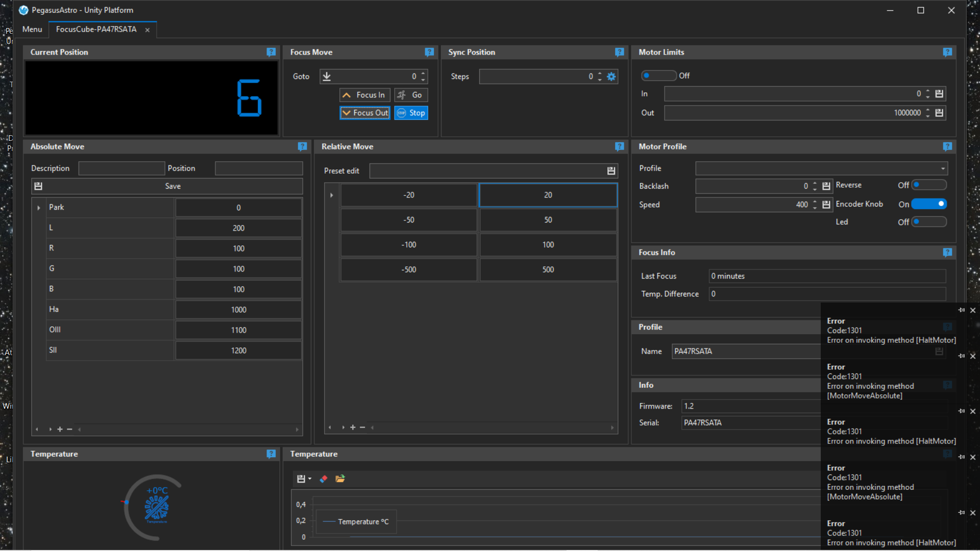
Task: Select the Motor Profile dropdown
Action: pos(819,167)
